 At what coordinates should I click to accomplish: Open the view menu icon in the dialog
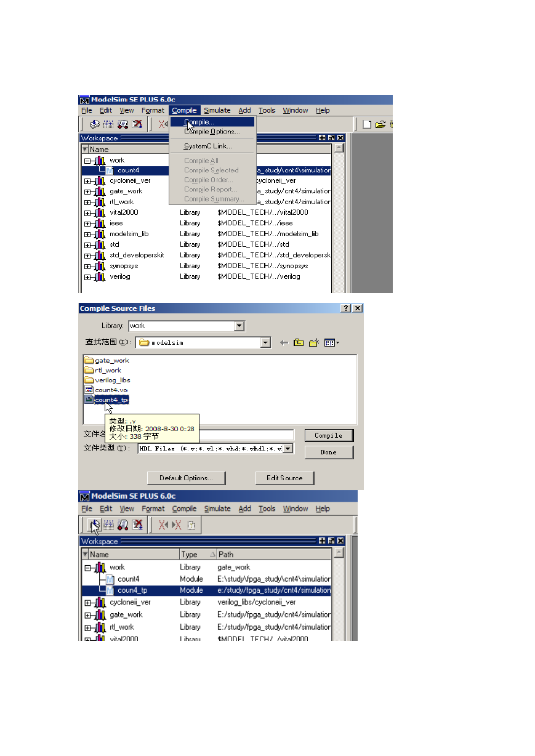332,343
